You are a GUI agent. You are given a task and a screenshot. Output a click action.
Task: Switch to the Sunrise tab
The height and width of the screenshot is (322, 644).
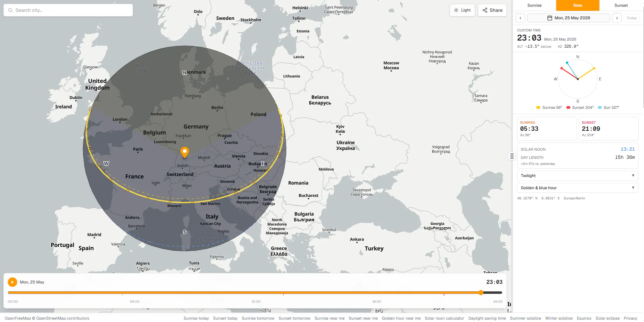(534, 5)
